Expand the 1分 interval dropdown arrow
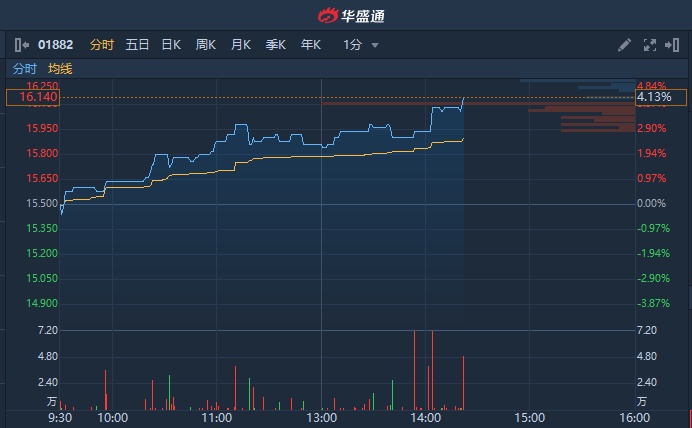 tap(375, 45)
